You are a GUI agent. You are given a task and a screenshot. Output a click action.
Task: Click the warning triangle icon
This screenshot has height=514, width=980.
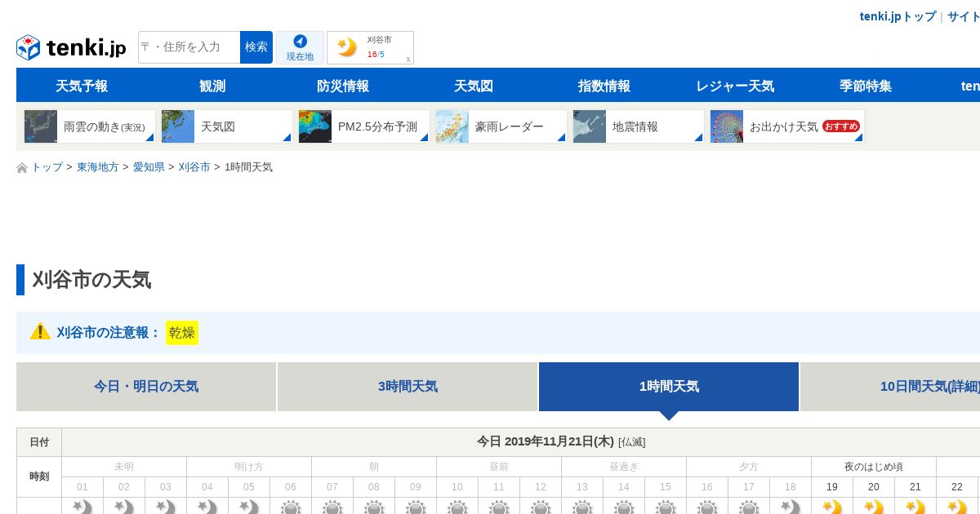click(40, 331)
